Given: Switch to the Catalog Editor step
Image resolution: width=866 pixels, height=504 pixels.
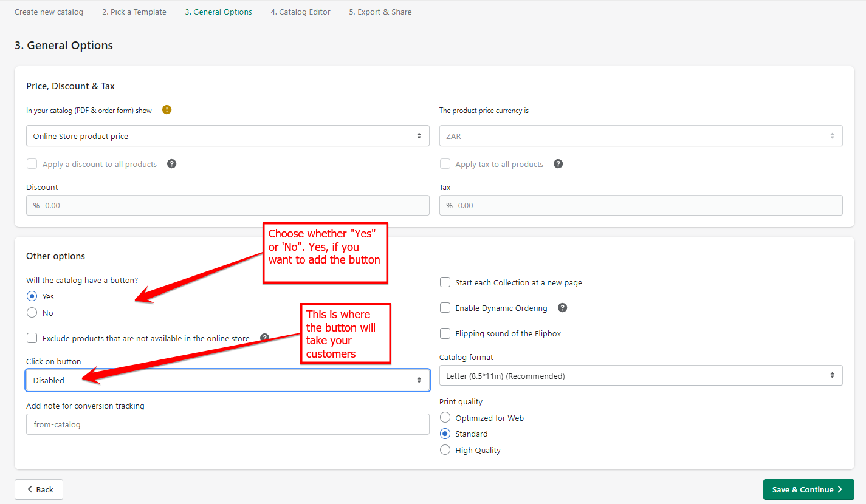Looking at the screenshot, I should (300, 12).
